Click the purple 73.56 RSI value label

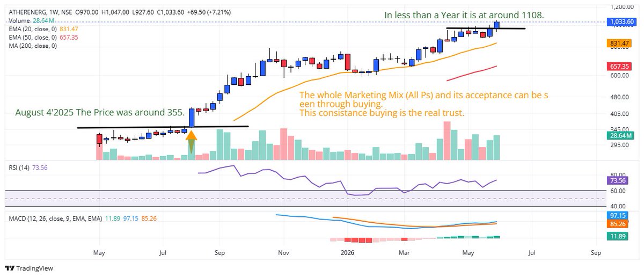[x=619, y=182]
